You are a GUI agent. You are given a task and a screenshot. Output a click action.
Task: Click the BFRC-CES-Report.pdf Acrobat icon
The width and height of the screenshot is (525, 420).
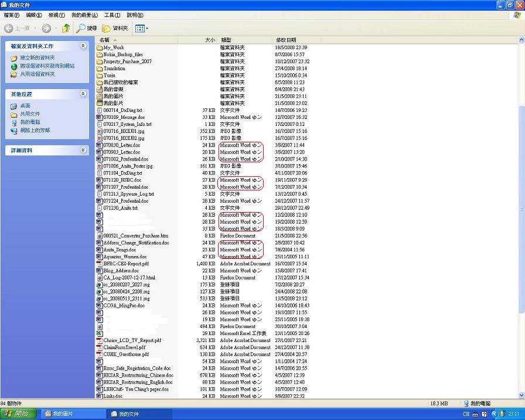100,264
